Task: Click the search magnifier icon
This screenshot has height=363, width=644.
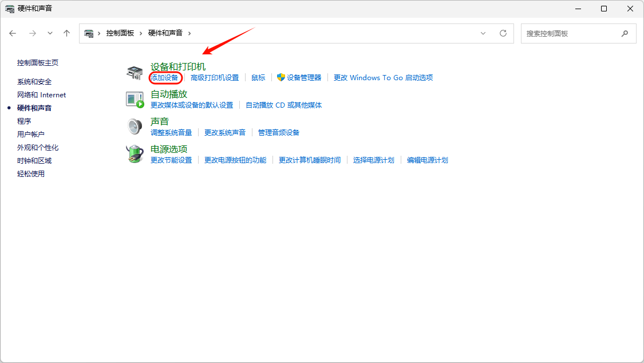Action: click(625, 33)
